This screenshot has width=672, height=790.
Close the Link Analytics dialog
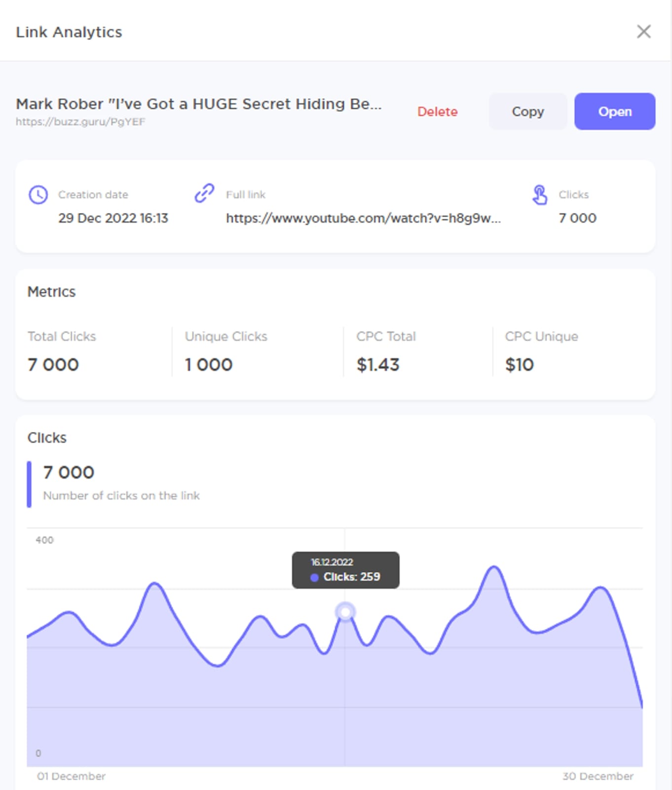point(643,32)
